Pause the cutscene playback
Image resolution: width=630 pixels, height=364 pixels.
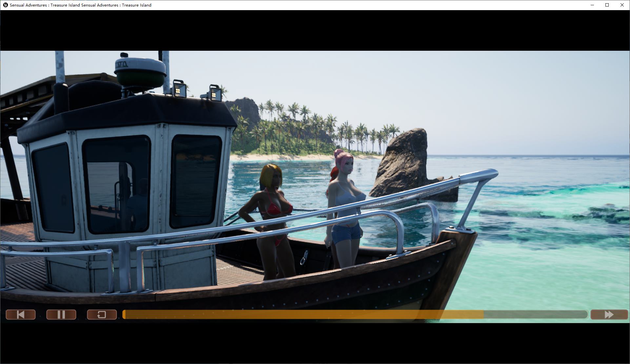61,315
